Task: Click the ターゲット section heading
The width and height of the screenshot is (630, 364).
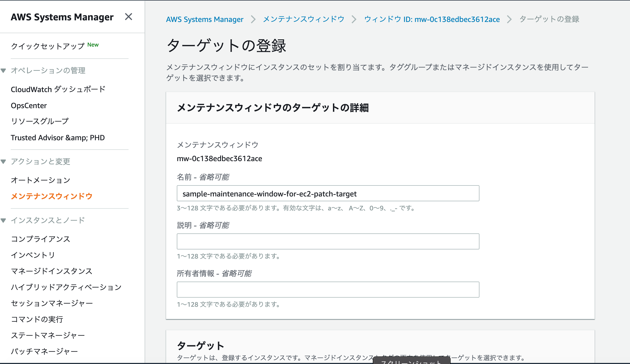Action: pos(200,346)
